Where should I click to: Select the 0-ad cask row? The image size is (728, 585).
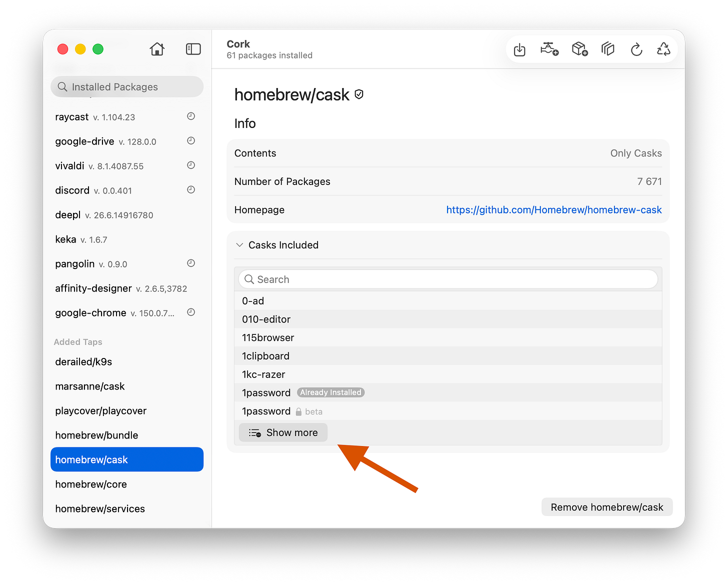point(448,301)
